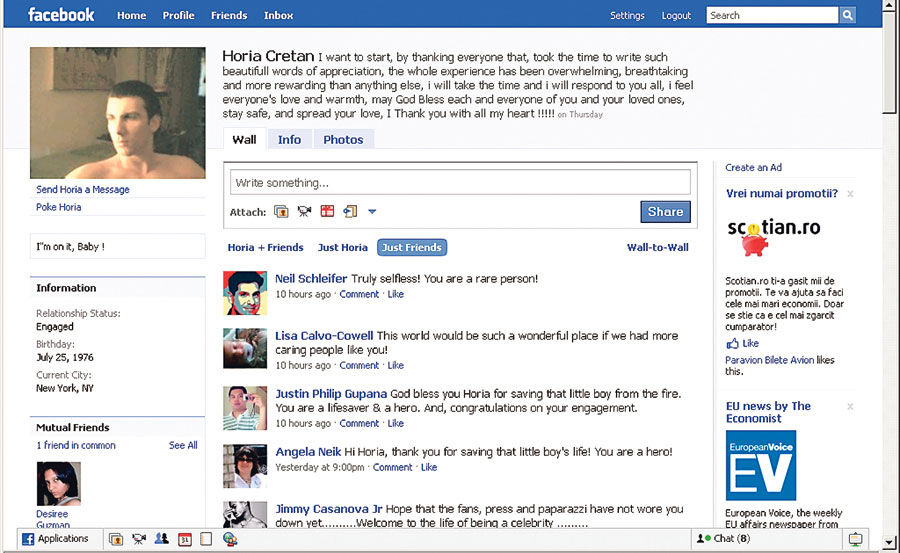Attach a gift with the red gift icon

(327, 211)
